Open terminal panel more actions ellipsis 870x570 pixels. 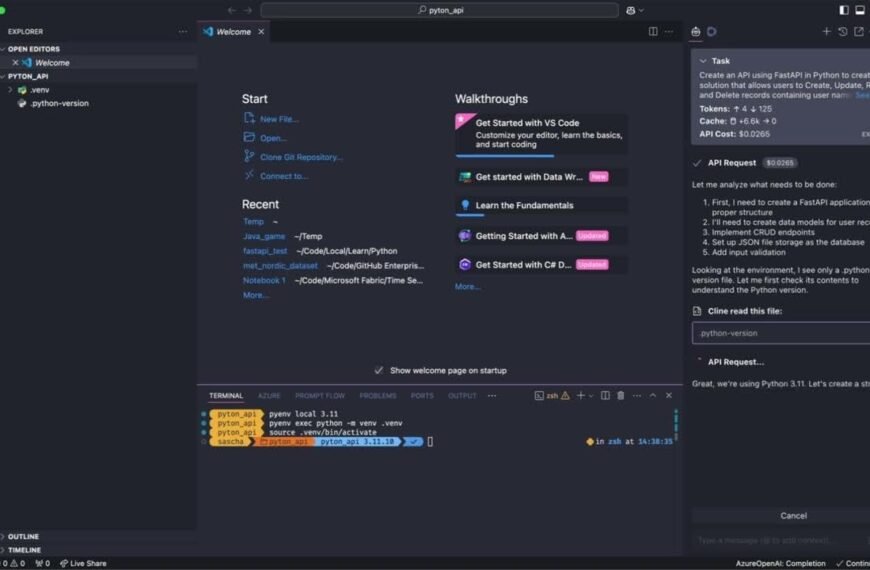[x=637, y=396]
